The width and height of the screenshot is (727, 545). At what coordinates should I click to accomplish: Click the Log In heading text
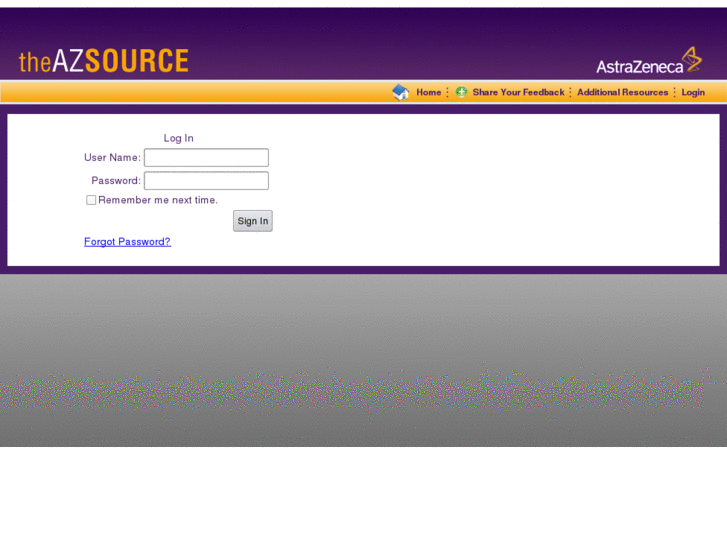(179, 138)
